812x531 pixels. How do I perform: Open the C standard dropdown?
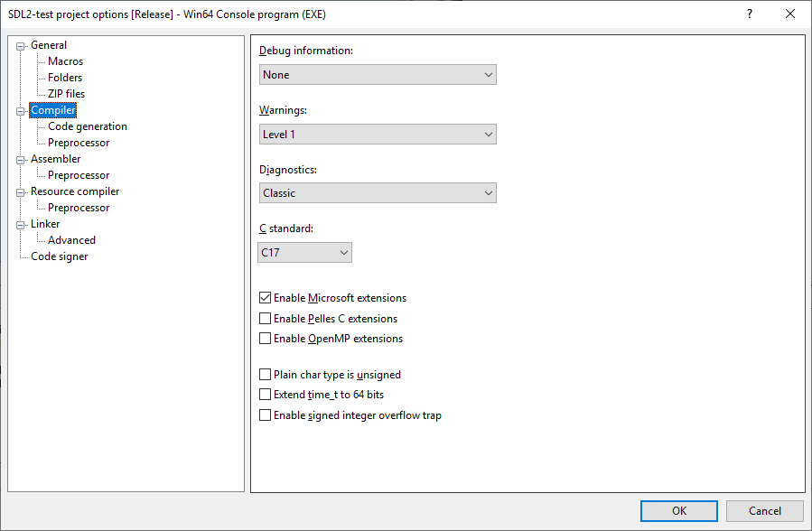pyautogui.click(x=304, y=253)
